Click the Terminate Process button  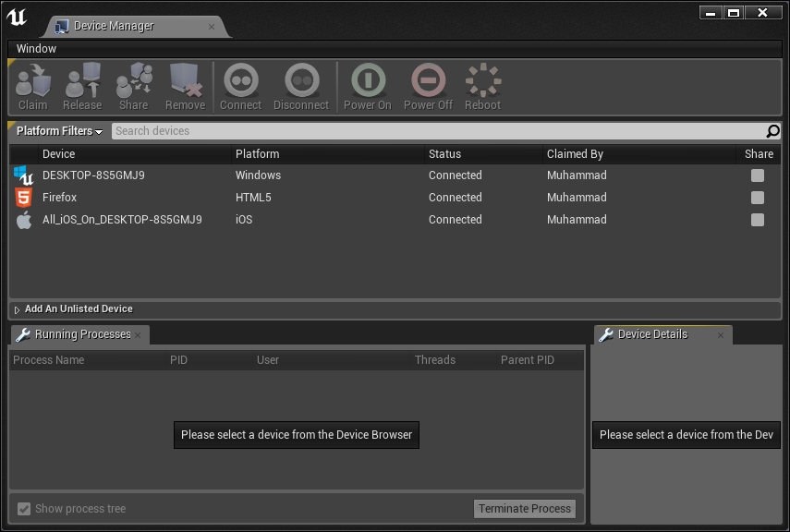(x=525, y=509)
